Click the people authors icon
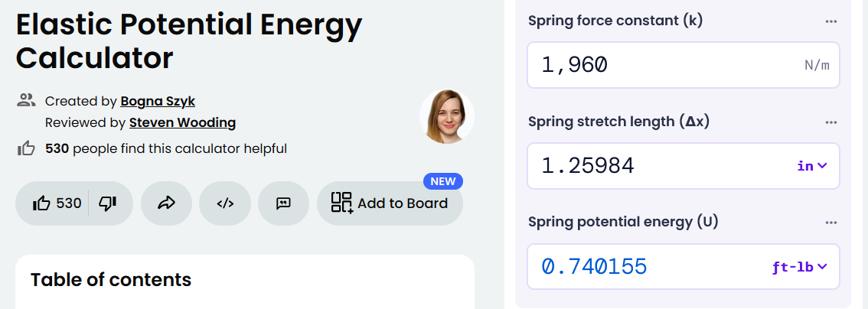The height and width of the screenshot is (309, 868). (26, 101)
